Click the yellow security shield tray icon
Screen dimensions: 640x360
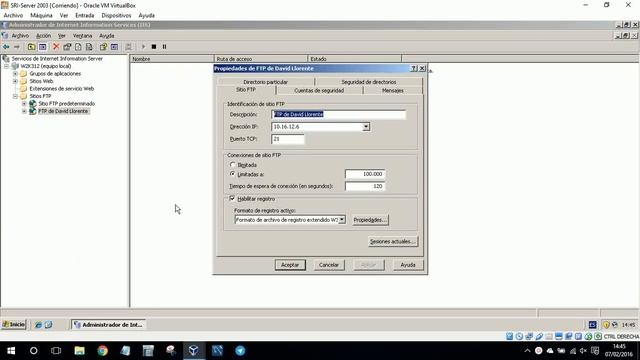[606, 325]
